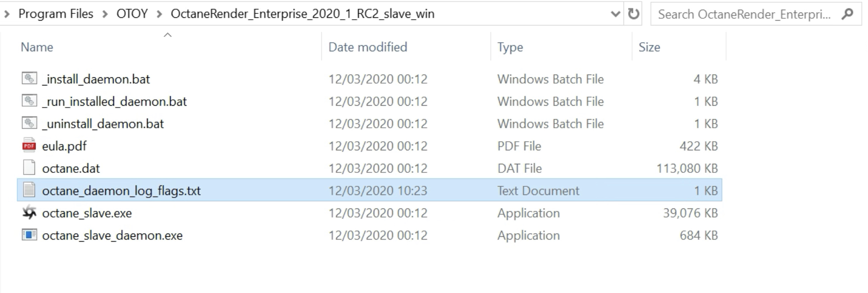Go to the OTOY folder breadcrumb
The image size is (868, 293).
132,14
